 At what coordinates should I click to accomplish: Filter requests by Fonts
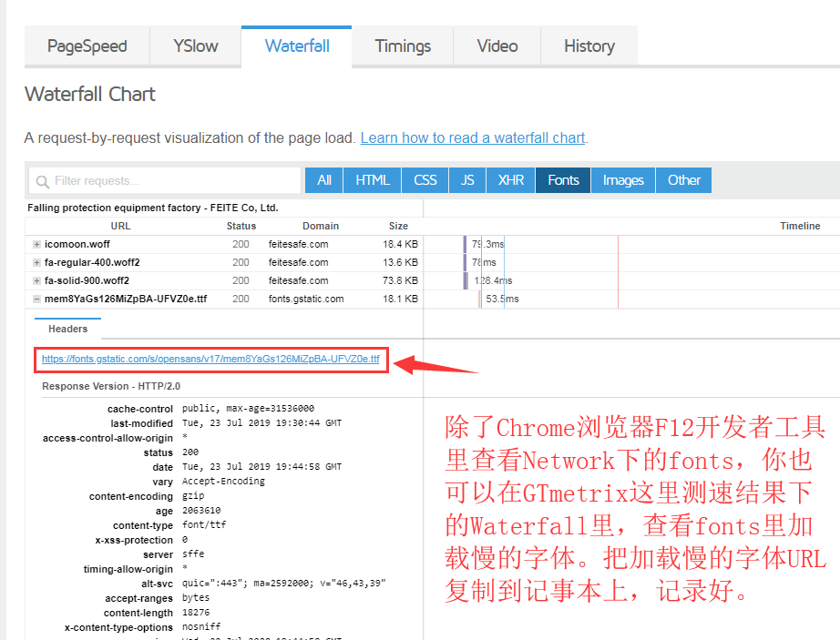563,180
